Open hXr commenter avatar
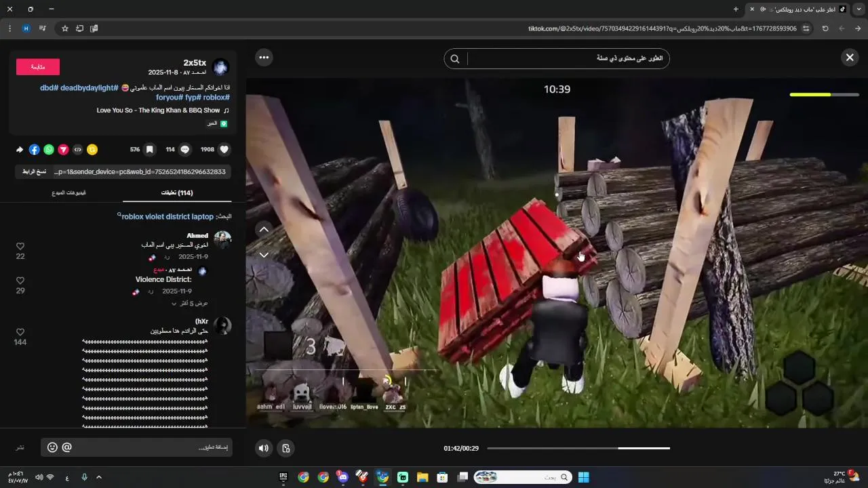868x488 pixels. (222, 325)
